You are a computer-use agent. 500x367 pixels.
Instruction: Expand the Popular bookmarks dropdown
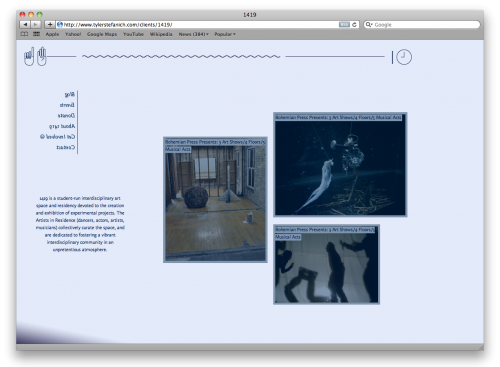tap(225, 34)
